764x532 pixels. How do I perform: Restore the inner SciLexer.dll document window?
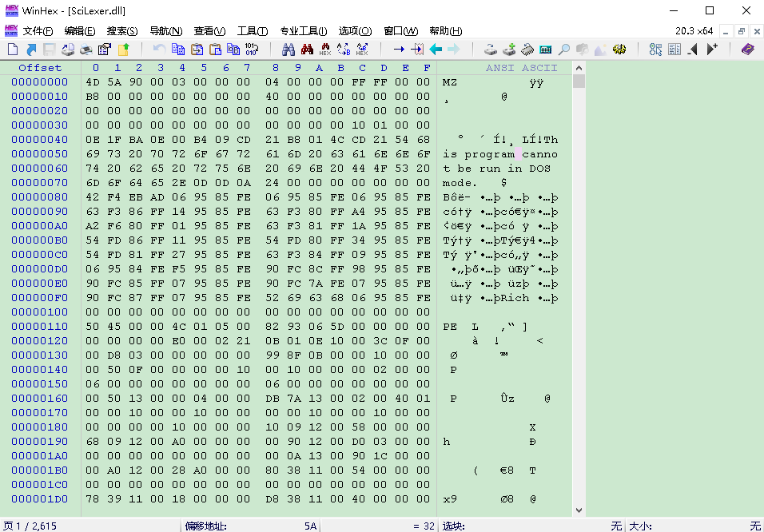tap(742, 32)
